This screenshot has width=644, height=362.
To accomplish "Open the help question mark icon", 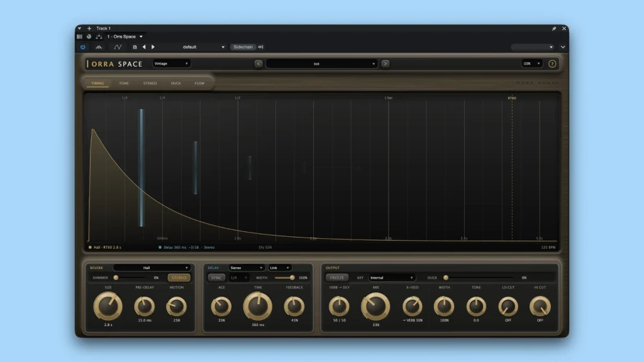I will (552, 63).
